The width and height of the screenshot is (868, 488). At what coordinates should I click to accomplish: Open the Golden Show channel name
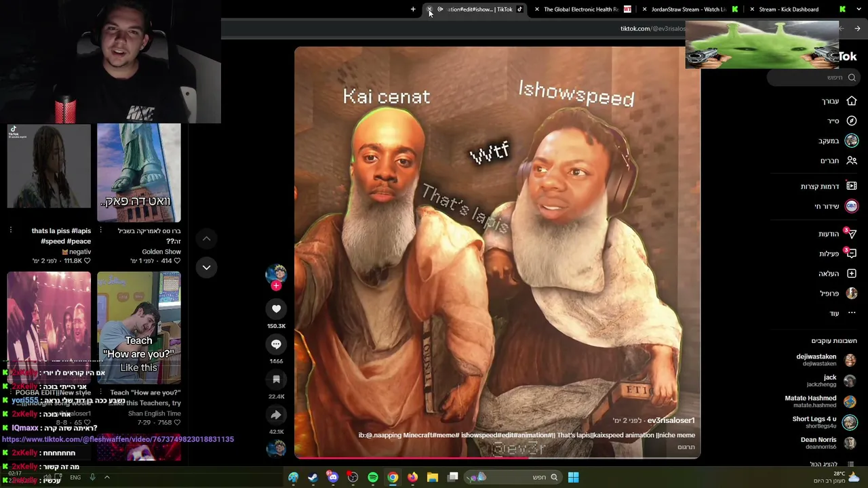[161, 251]
